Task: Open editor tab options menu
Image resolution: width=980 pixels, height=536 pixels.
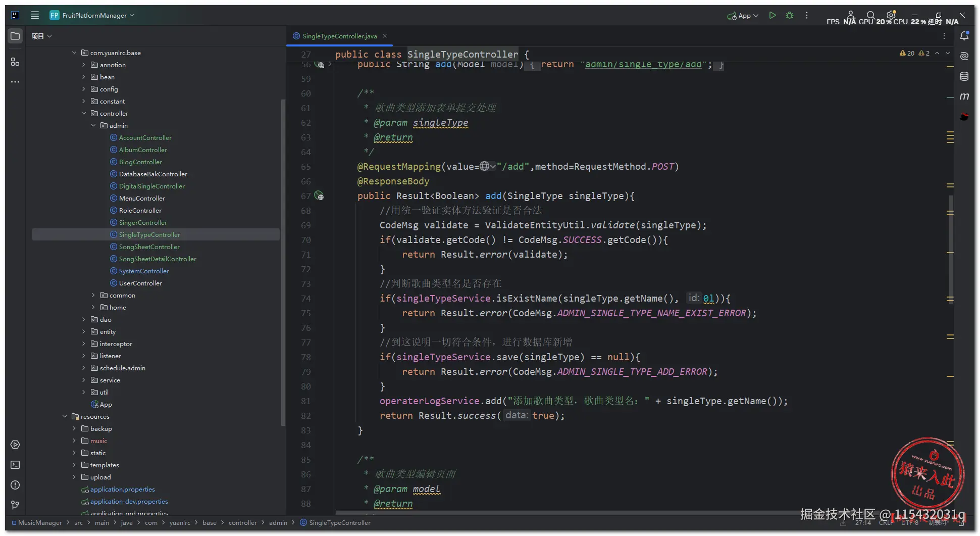Action: 944,36
